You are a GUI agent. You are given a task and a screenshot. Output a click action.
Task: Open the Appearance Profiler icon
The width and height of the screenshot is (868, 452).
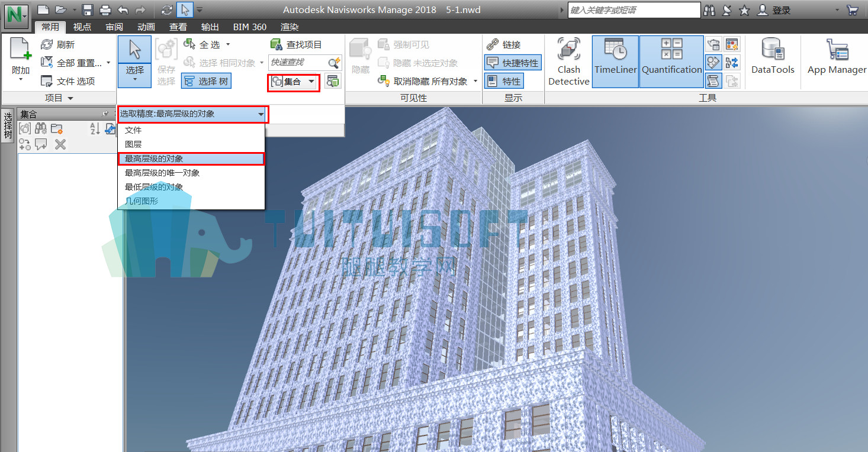pos(732,44)
